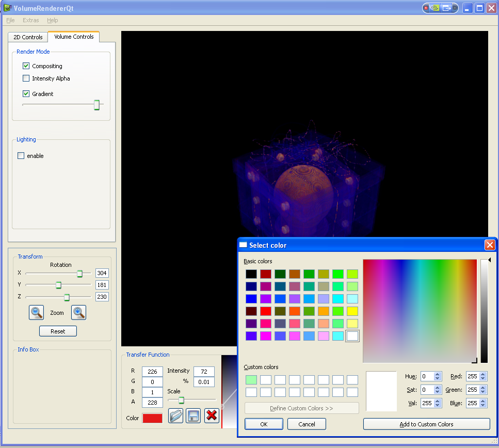Image resolution: width=499 pixels, height=448 pixels.
Task: Click the zoom in magnifier icon
Action: point(78,312)
